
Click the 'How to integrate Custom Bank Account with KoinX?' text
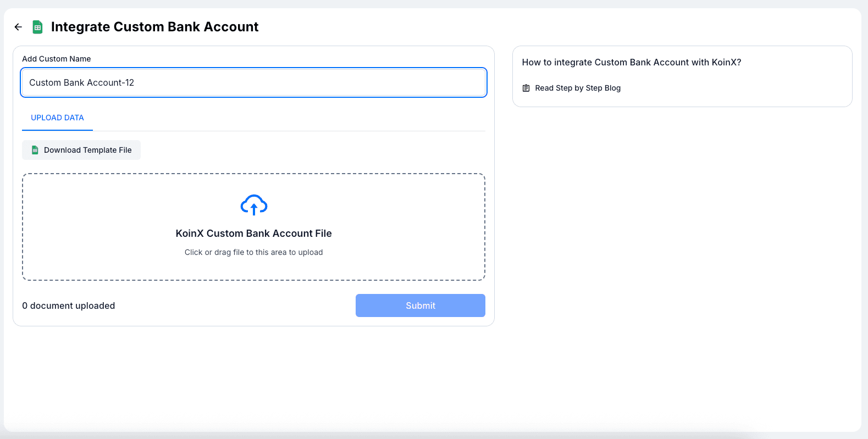[632, 62]
